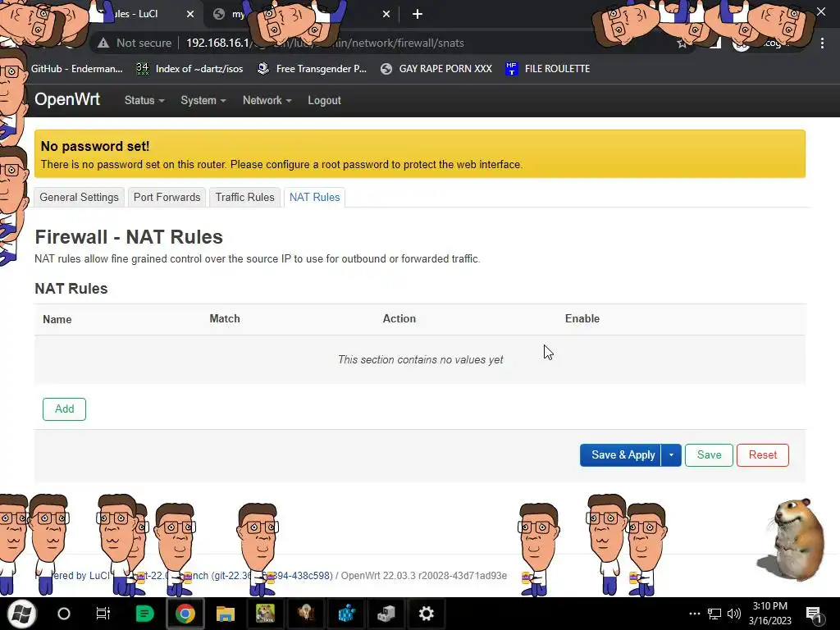Image resolution: width=840 pixels, height=630 pixels.
Task: Select the NAT Rules tab
Action: (314, 197)
